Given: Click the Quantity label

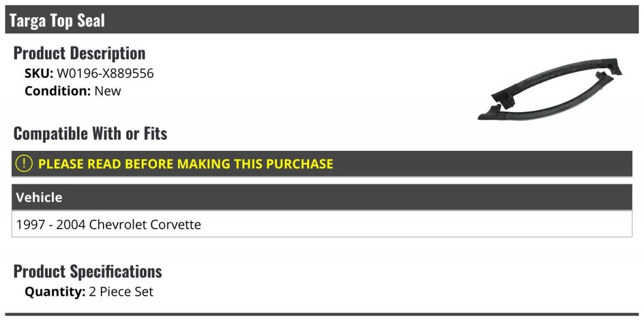Looking at the screenshot, I should coord(55,292).
